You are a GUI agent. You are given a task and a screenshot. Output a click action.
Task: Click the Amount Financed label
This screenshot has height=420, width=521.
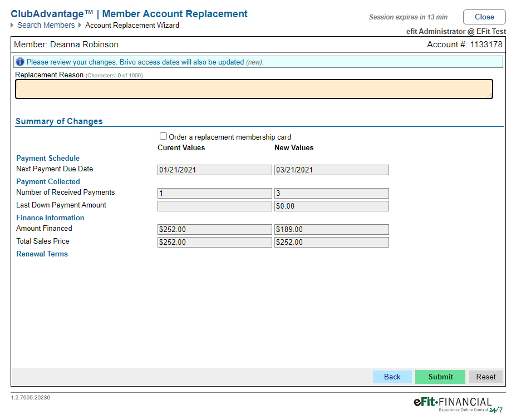tap(44, 229)
